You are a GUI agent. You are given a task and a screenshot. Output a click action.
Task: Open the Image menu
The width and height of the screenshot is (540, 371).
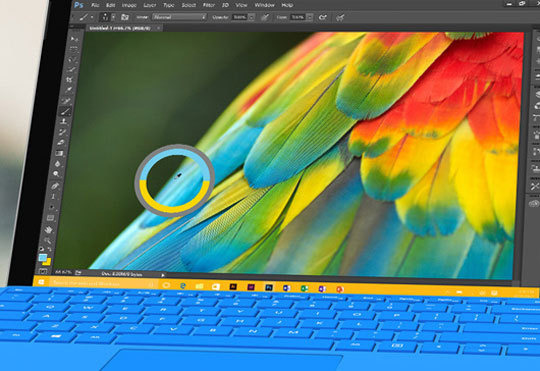[129, 5]
